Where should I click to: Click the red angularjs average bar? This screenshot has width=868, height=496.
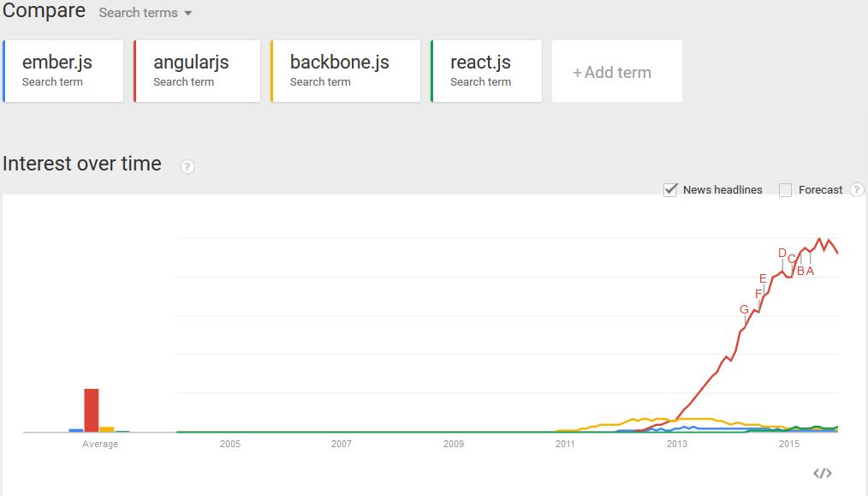coord(92,410)
